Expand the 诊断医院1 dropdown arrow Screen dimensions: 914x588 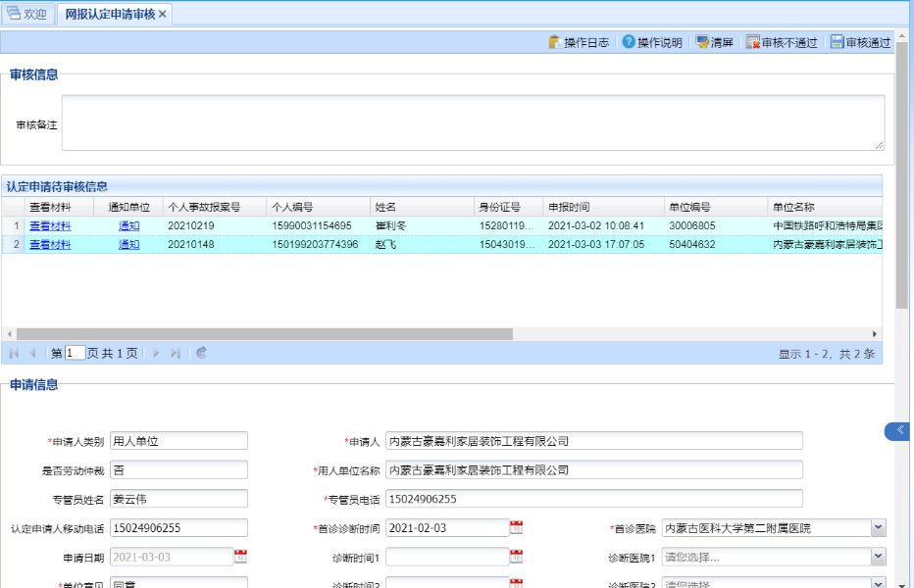(879, 557)
